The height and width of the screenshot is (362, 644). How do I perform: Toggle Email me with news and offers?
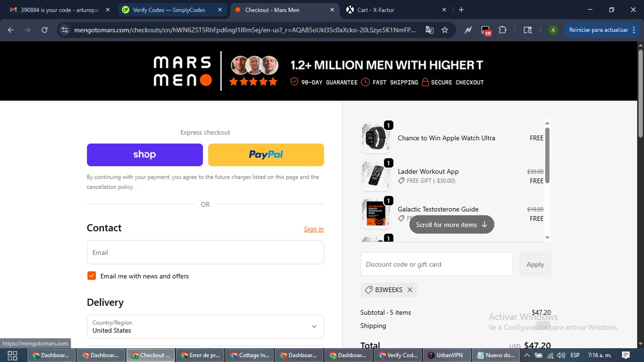91,276
